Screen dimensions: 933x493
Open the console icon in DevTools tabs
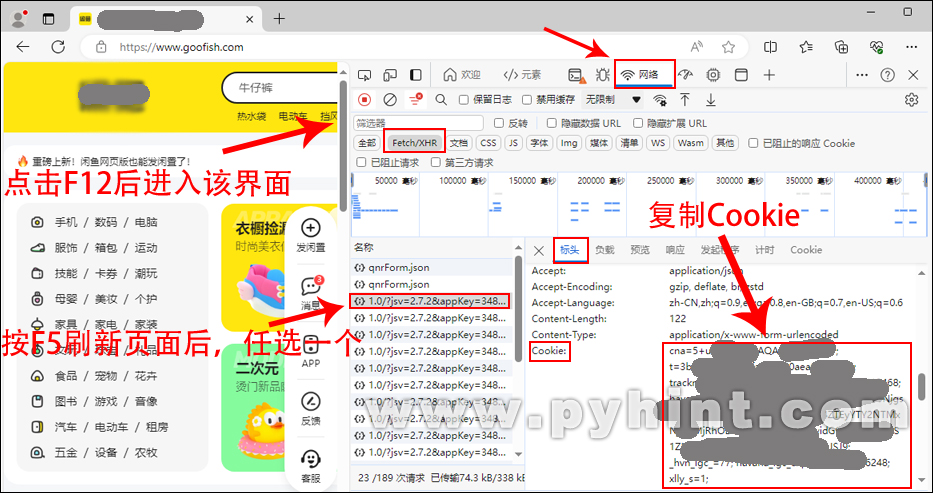[575, 75]
